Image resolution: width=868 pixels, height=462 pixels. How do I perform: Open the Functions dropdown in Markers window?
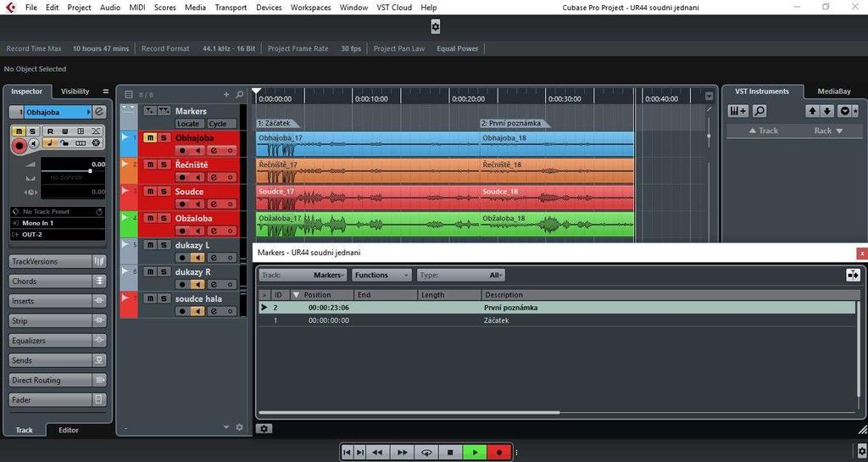[x=381, y=275]
